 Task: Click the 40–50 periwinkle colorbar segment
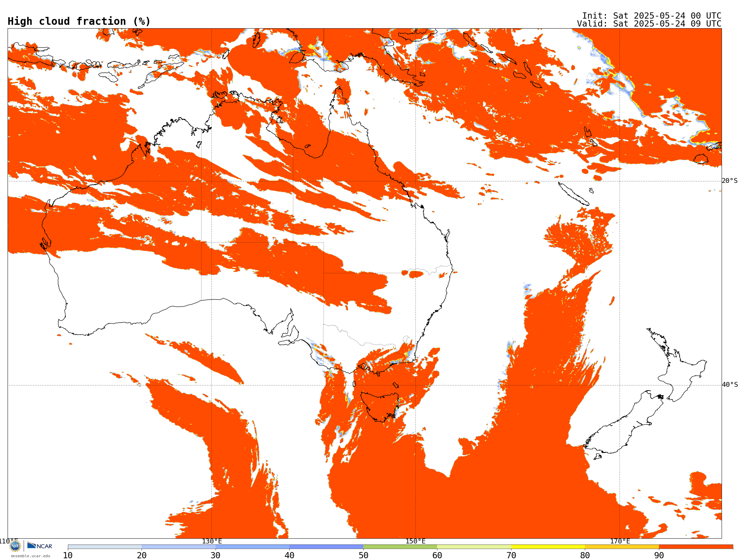[x=326, y=547]
